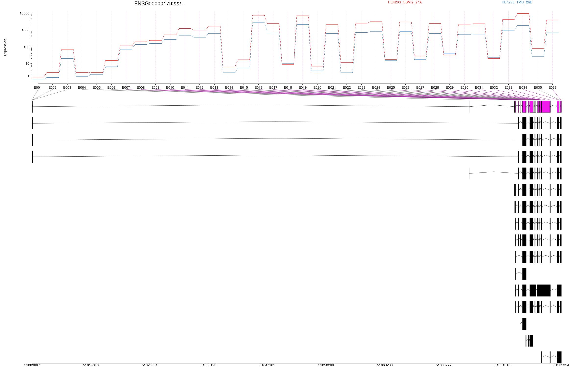Select the HEK293_TMG_2hB legend label
The image size is (588, 370).
[517, 2]
